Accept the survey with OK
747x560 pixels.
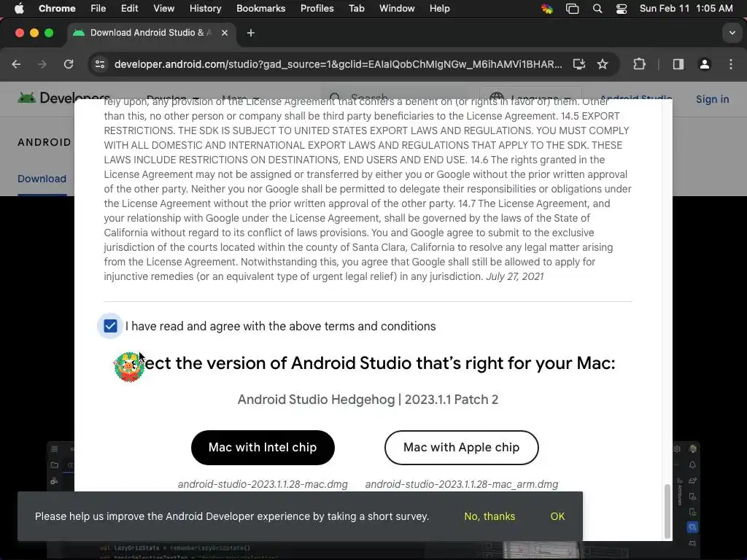[557, 516]
